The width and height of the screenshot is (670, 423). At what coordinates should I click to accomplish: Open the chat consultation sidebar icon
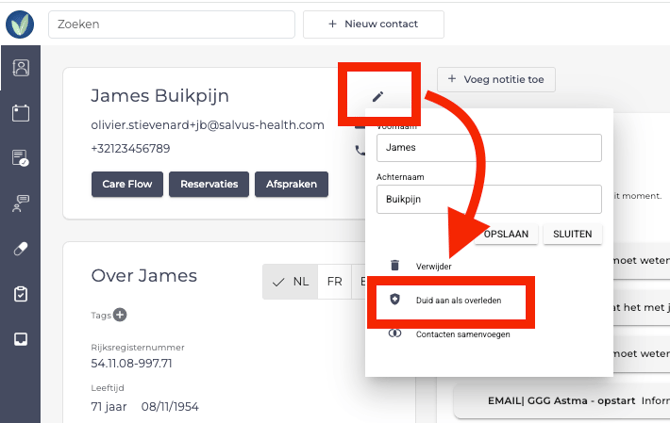[21, 203]
